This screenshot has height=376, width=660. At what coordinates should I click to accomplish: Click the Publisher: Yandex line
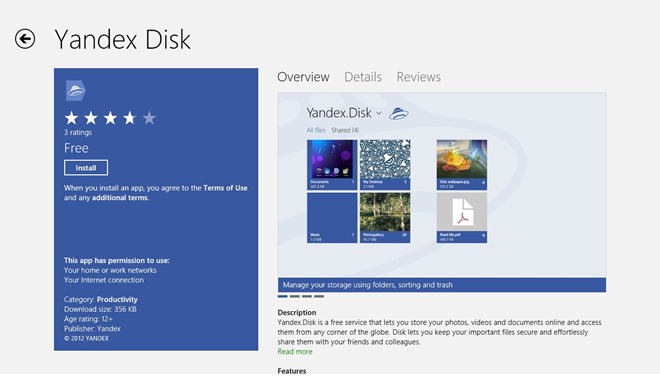click(92, 328)
